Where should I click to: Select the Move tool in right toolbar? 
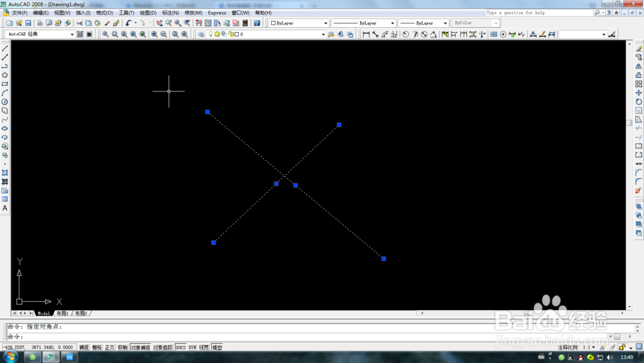(x=639, y=93)
